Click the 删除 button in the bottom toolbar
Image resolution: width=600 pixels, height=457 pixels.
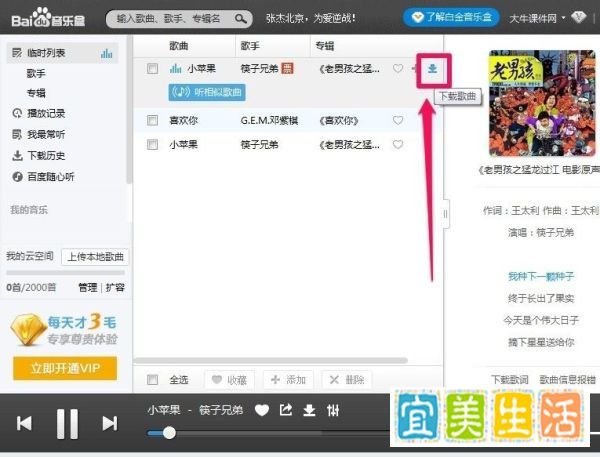click(347, 380)
